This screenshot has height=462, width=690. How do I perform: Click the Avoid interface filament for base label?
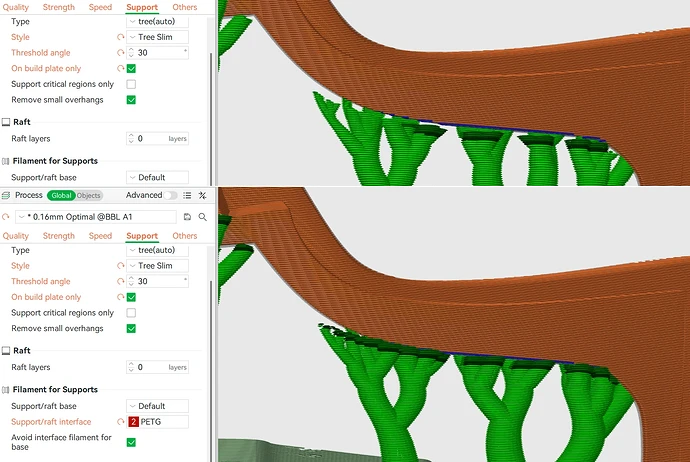click(x=61, y=442)
